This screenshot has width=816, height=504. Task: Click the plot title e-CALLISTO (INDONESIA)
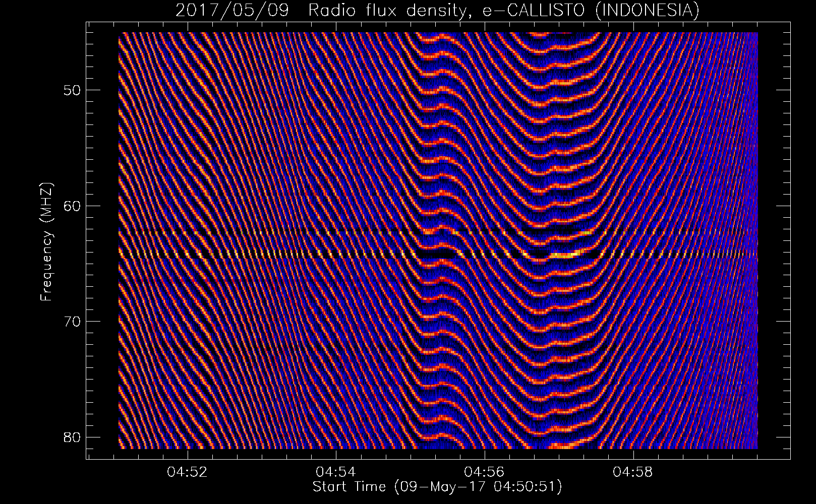tap(437, 10)
